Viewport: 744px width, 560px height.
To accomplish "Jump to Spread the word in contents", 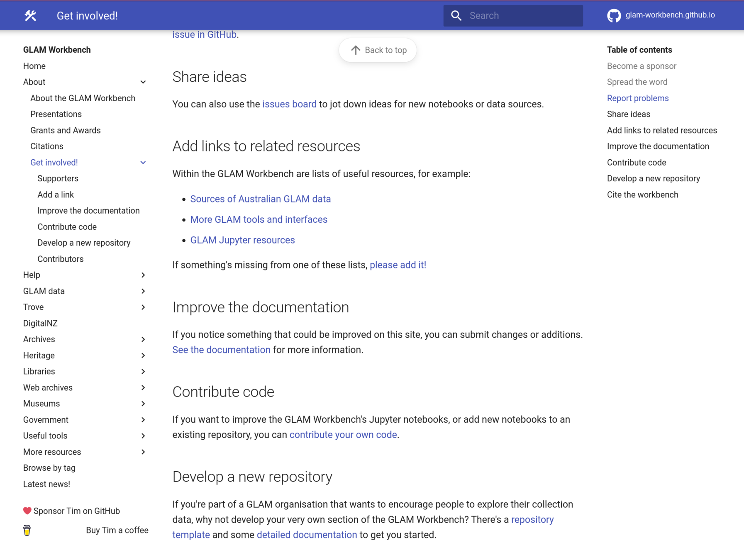I will (x=637, y=82).
